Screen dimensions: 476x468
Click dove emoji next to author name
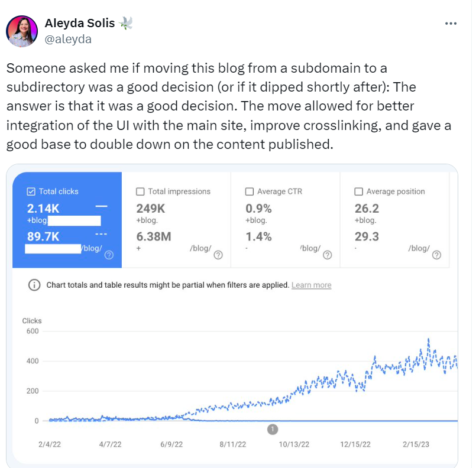[x=125, y=23]
